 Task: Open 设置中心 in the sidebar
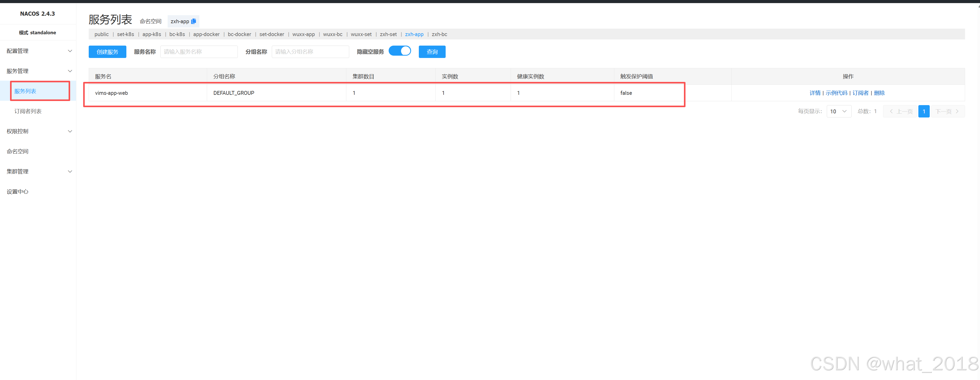click(18, 191)
